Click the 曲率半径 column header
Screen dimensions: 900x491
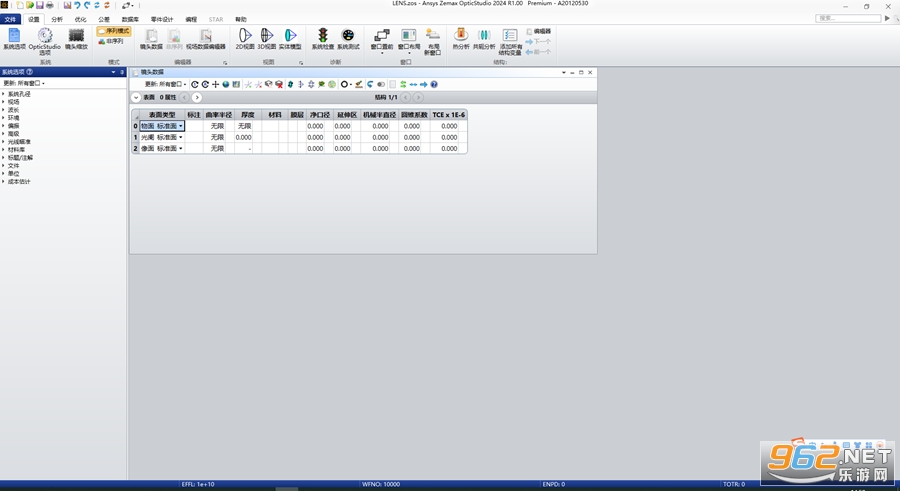(219, 115)
